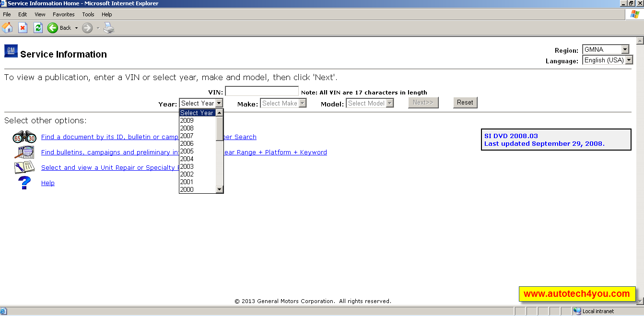This screenshot has width=644, height=316.
Task: Go back with the green Back arrow
Action: point(53,28)
